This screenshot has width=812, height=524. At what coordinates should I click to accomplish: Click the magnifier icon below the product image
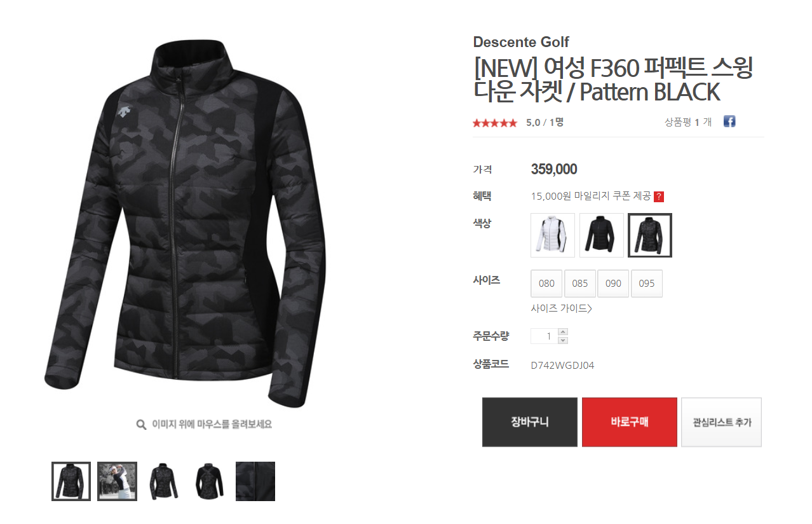point(142,424)
